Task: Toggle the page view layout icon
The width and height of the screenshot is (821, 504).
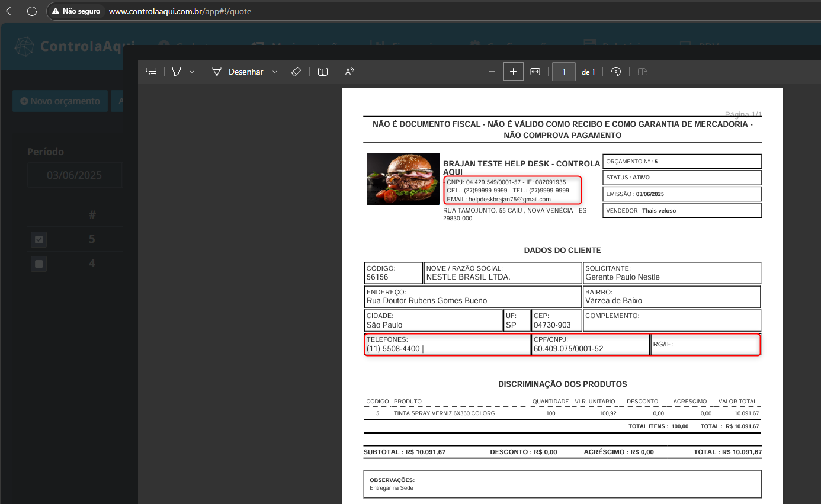Action: [643, 72]
